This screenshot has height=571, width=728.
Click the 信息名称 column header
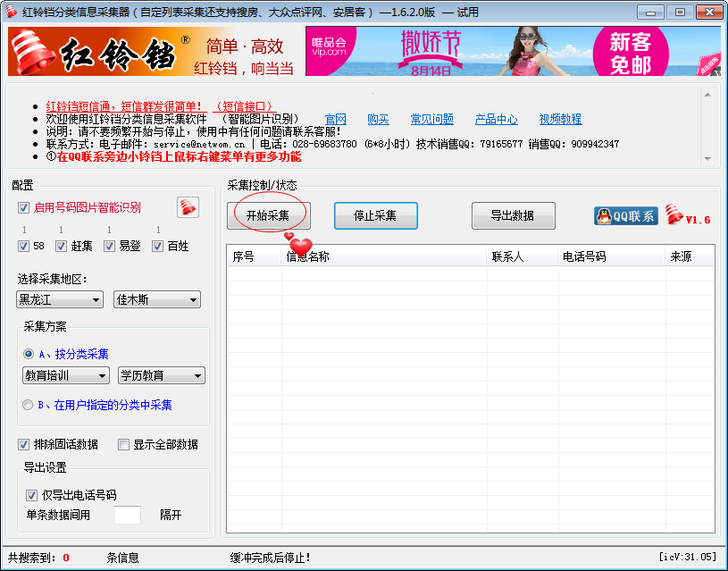pyautogui.click(x=384, y=256)
